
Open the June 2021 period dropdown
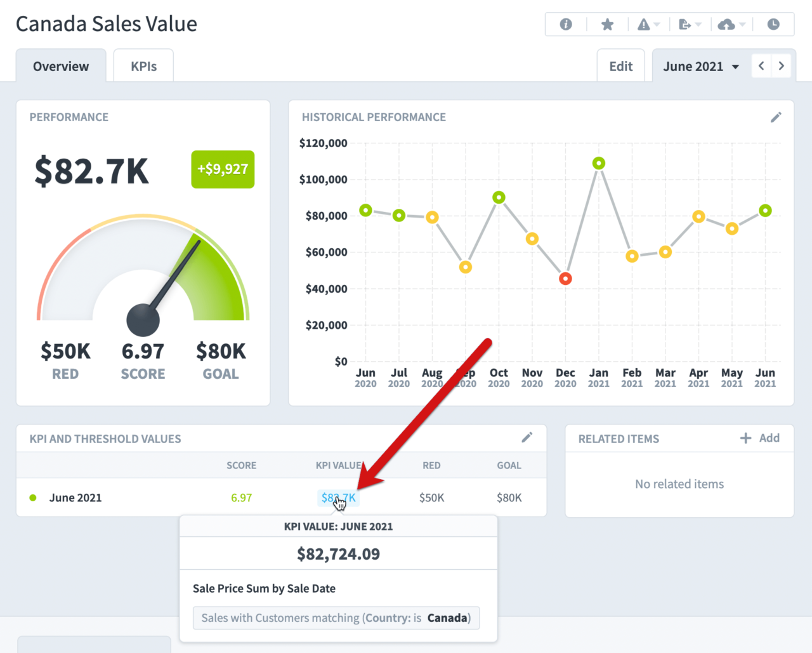pyautogui.click(x=700, y=66)
